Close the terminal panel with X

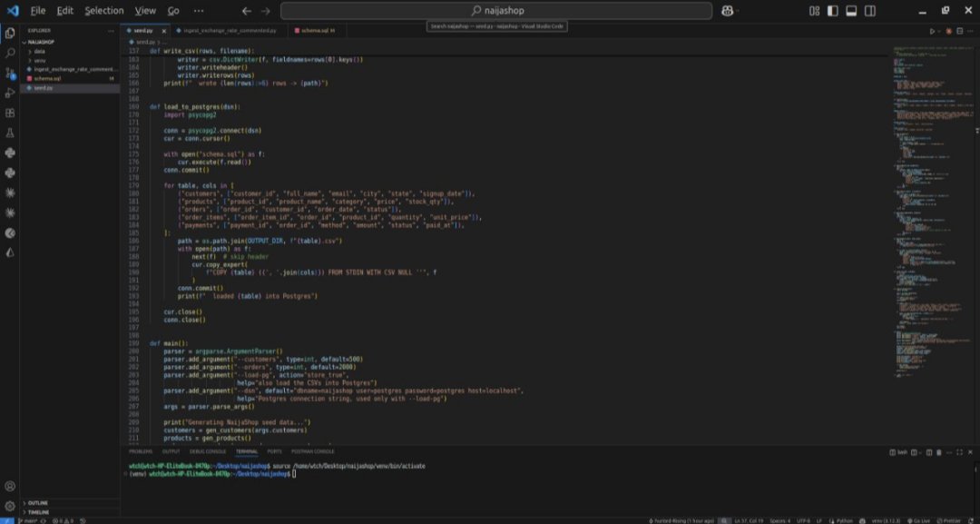[970, 452]
